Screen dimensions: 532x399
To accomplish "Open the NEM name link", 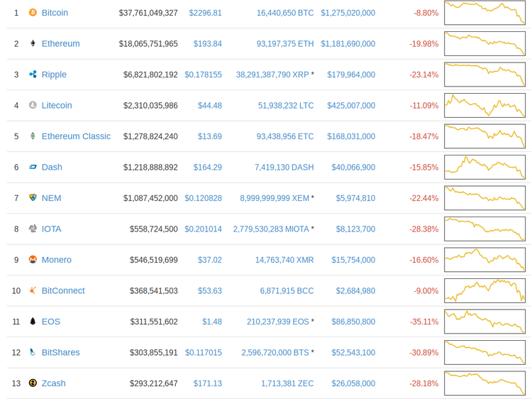I will point(51,198).
